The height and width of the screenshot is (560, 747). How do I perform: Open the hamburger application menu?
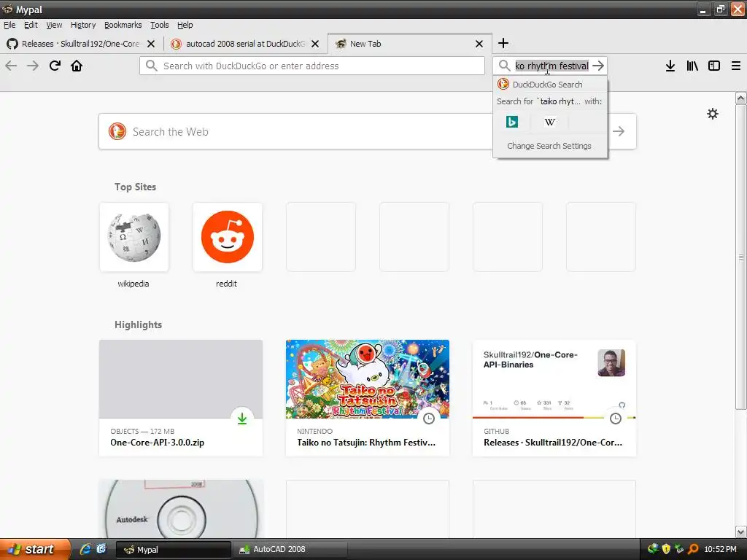[736, 66]
